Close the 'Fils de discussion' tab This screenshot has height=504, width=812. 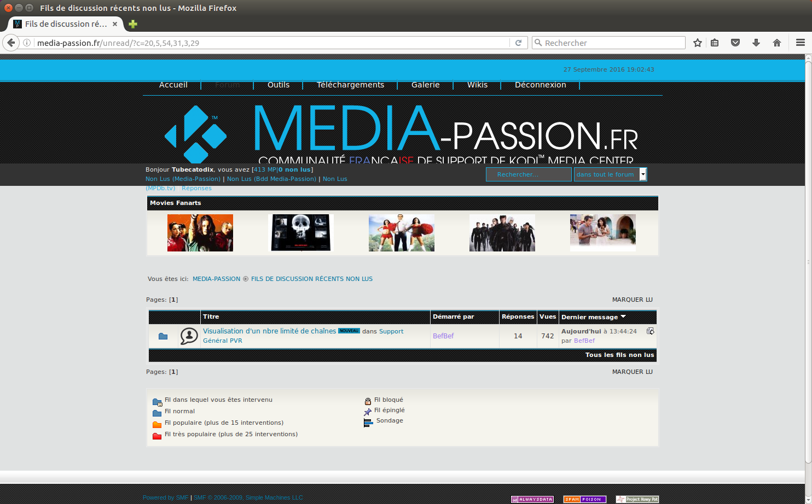coord(115,24)
